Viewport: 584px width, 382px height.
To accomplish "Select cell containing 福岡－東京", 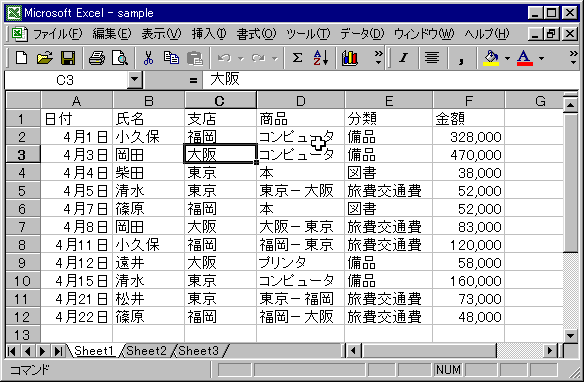I will [301, 245].
